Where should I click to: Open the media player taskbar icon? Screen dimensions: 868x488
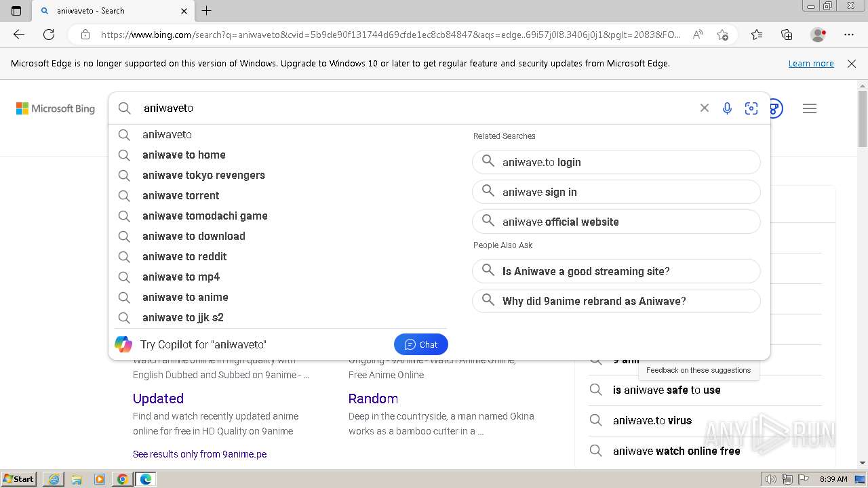pos(100,479)
